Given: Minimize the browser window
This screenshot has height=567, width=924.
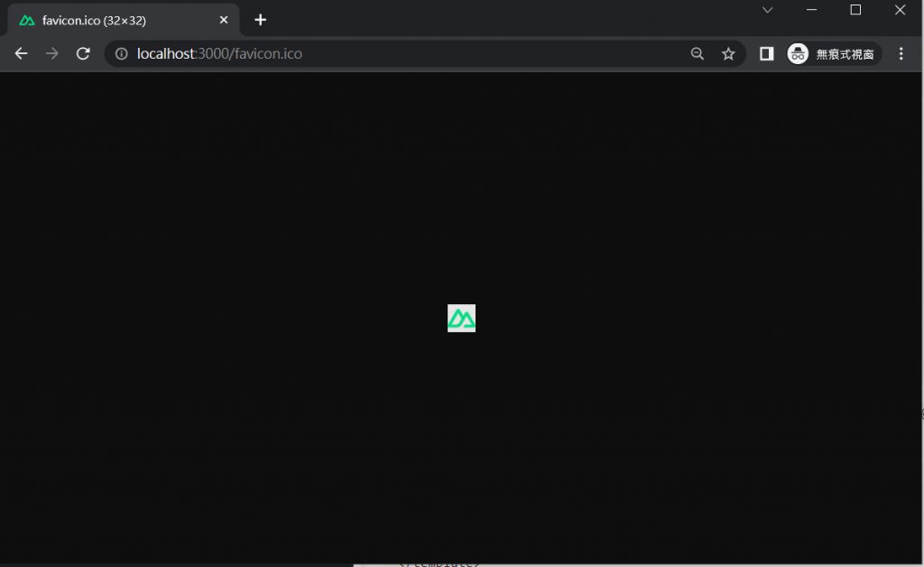Looking at the screenshot, I should point(811,10).
